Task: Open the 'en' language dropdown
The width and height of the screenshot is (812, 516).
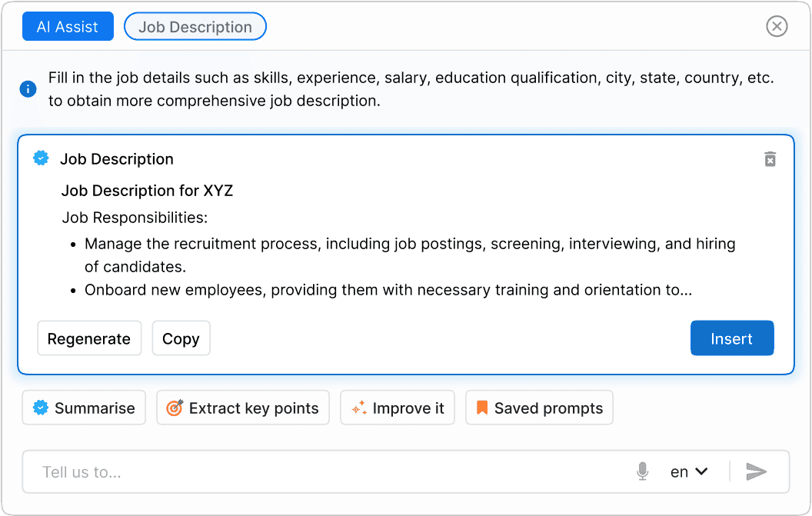Action: [x=689, y=471]
